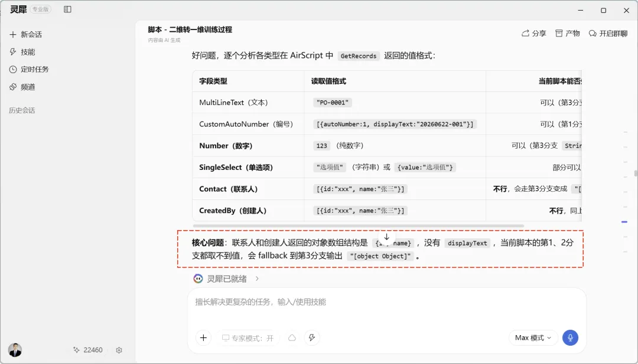Click the "PO-0001" code value

(x=333, y=103)
